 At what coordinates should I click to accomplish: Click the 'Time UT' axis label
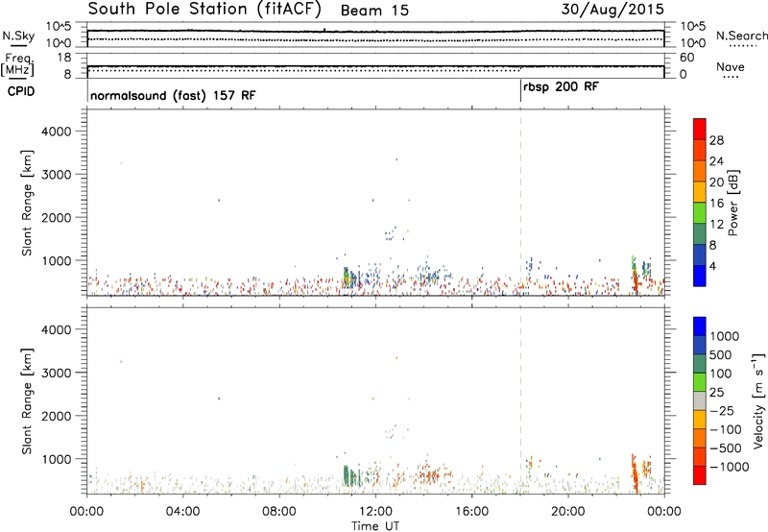[375, 525]
